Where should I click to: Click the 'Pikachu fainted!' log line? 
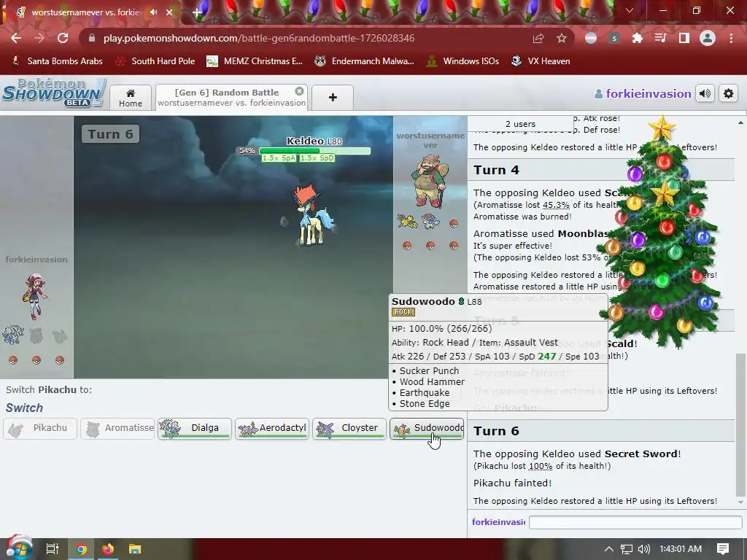tap(512, 483)
